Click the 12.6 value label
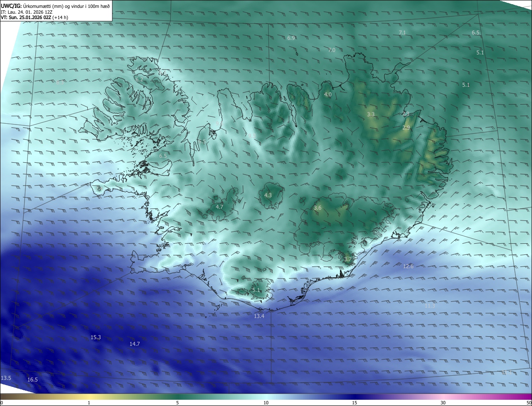Viewport: 532px width, 406px height. (408, 266)
